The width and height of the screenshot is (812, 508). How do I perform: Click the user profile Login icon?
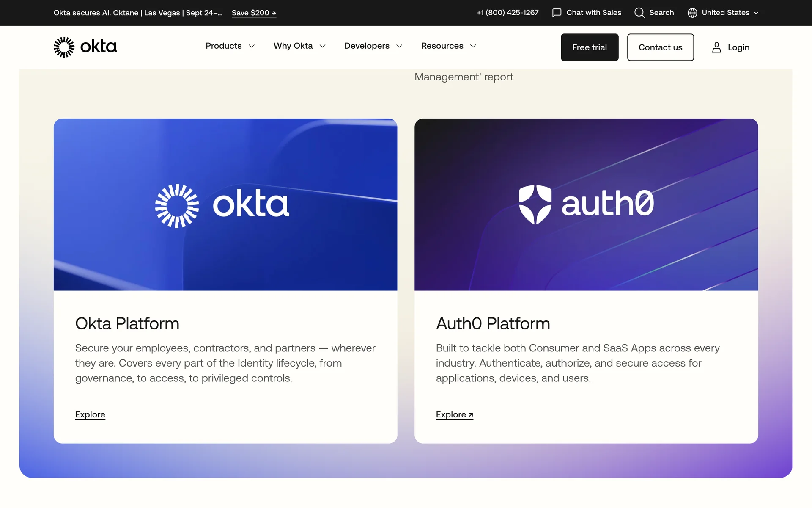[x=716, y=47]
